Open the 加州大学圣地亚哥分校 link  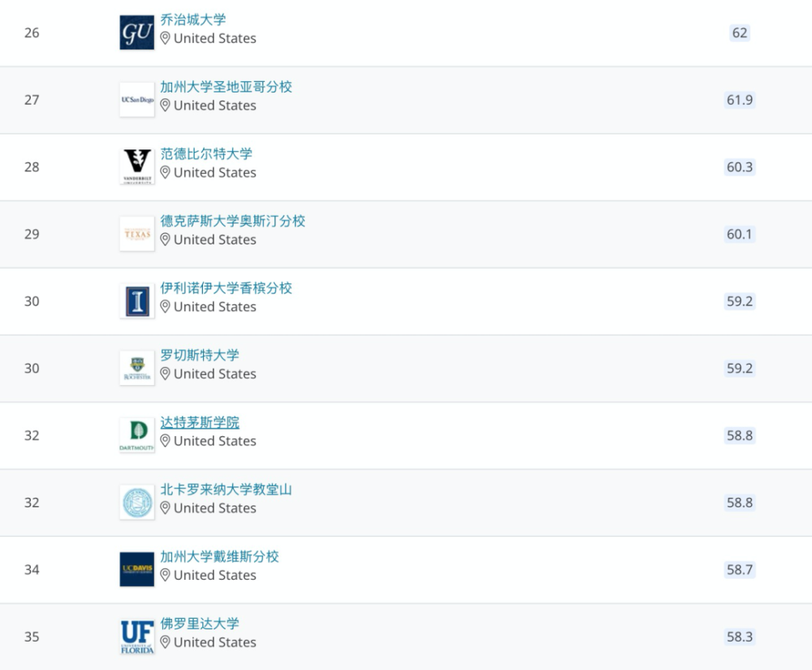[227, 86]
